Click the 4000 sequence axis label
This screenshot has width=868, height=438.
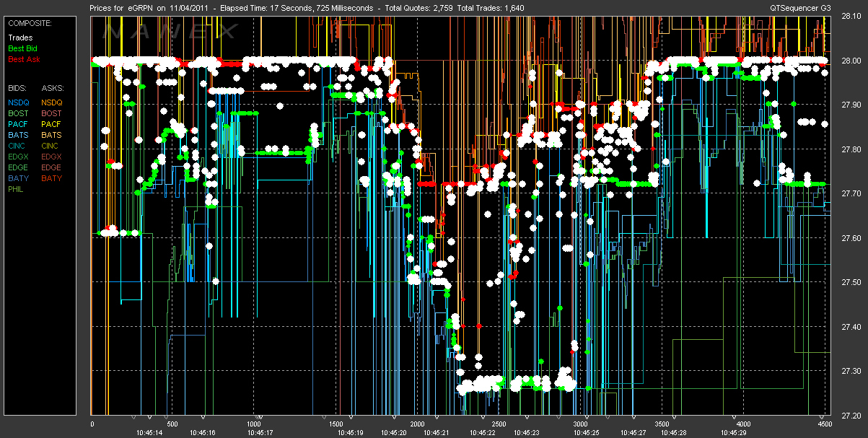(x=745, y=424)
